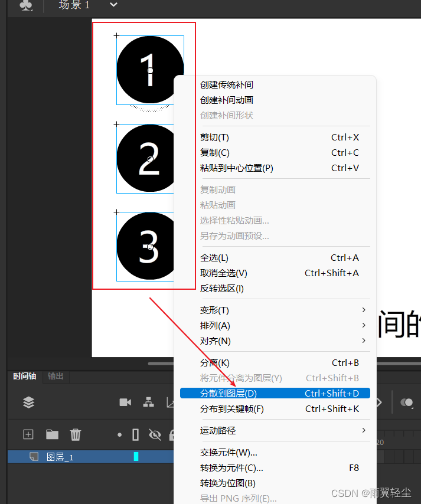Click the layers stack icon in timeline
Viewport: 421px width, 504px height.
pos(28,402)
